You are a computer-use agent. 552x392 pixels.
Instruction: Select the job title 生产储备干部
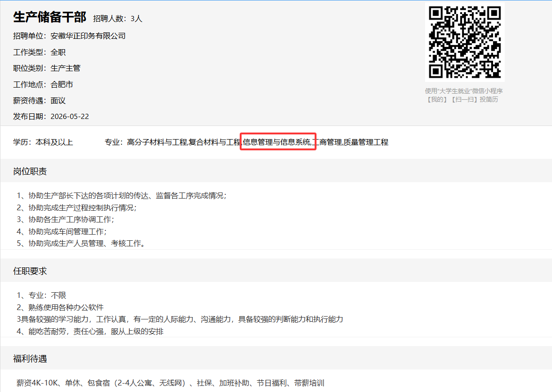50,17
